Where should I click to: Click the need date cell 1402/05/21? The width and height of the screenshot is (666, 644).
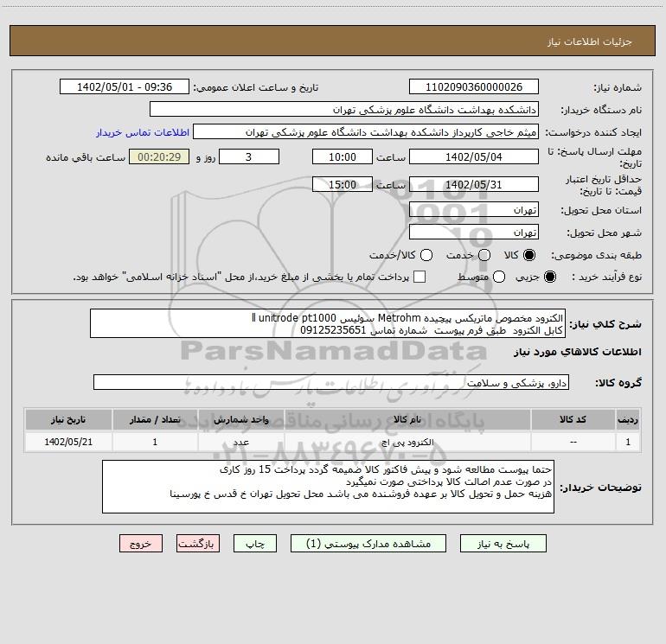coord(68,442)
